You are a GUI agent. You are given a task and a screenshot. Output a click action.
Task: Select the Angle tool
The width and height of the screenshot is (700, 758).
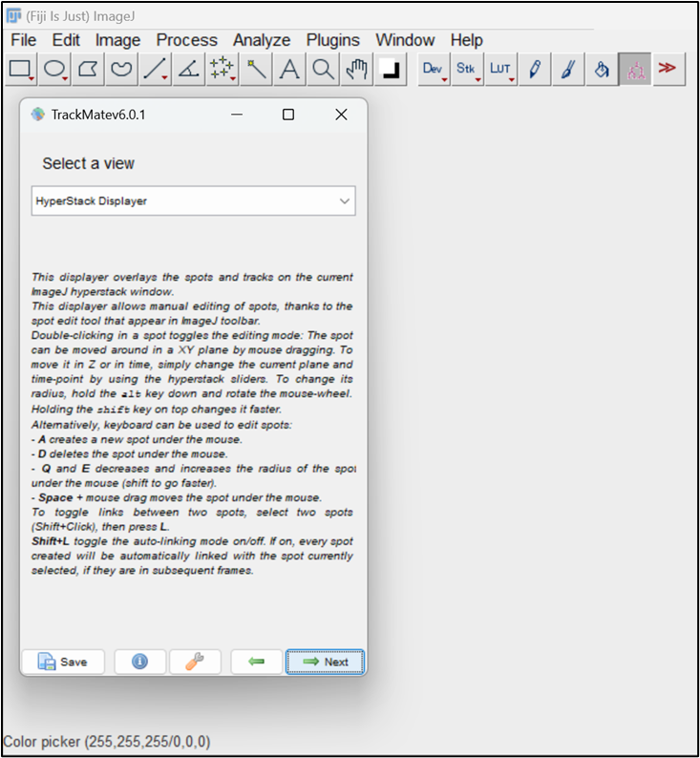(x=189, y=69)
